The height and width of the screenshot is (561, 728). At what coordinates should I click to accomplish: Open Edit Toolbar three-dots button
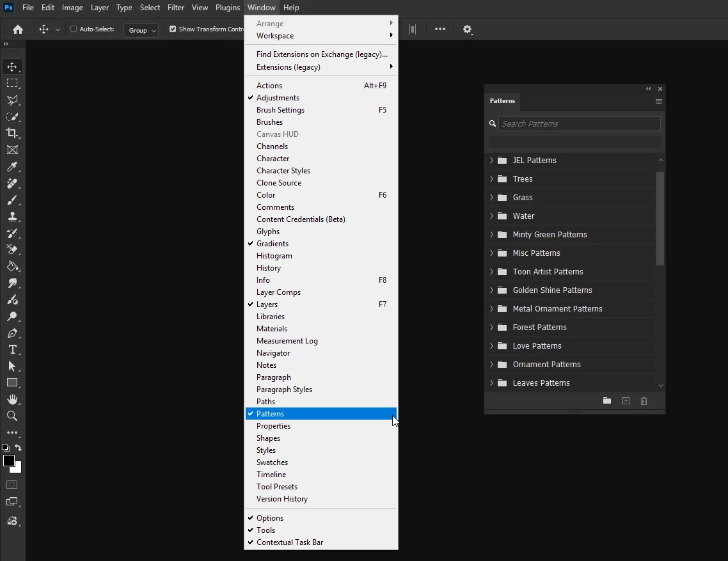(12, 433)
